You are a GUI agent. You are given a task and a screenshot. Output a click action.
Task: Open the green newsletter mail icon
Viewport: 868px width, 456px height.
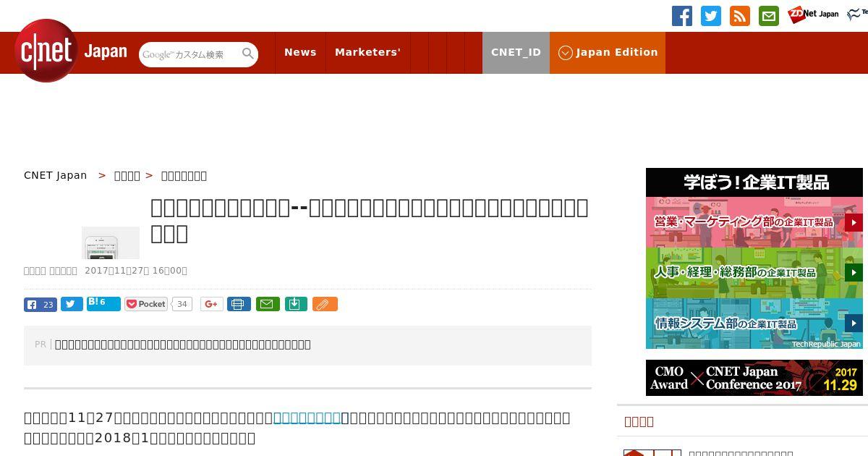pos(769,16)
